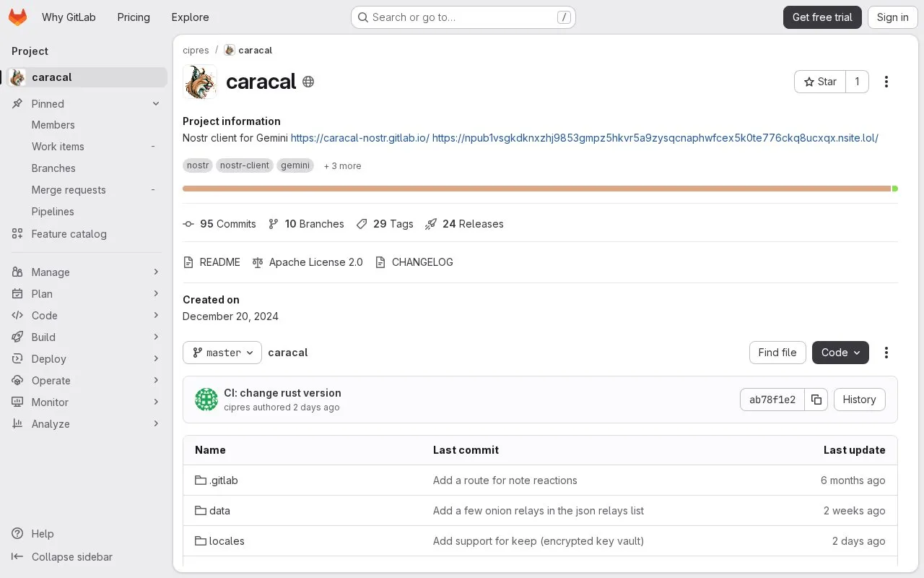The height and width of the screenshot is (578, 924).
Task: Click the large caracal project logo
Action: point(200,82)
